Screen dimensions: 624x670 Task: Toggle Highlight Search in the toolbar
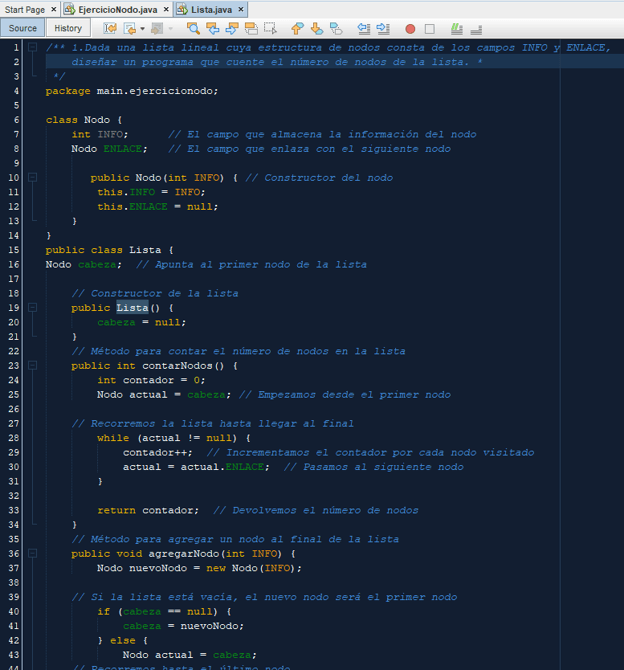click(x=251, y=29)
